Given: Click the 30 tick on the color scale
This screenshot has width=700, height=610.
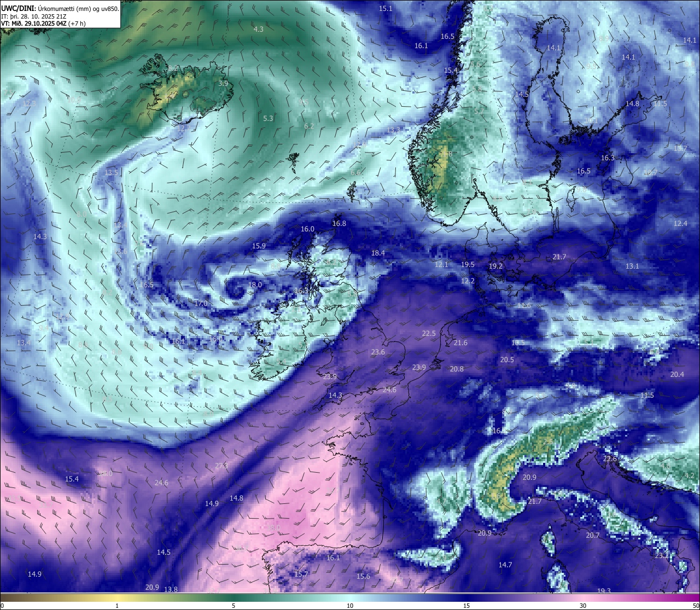Looking at the screenshot, I should 583,606.
